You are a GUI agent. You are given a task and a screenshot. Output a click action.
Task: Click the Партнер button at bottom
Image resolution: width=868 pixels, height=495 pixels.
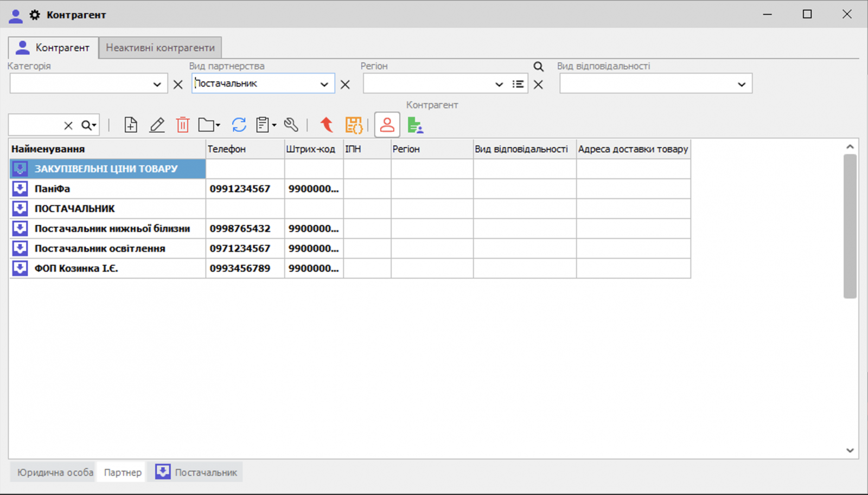pos(123,472)
